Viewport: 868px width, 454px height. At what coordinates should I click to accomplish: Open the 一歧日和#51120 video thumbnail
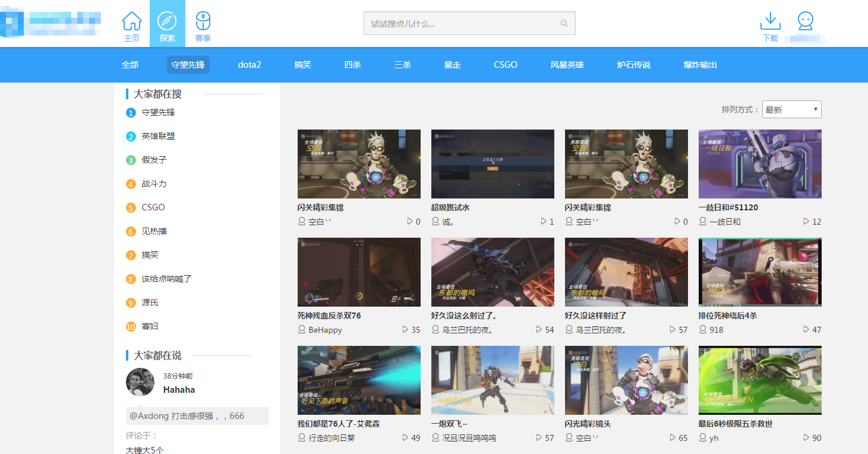point(760,164)
